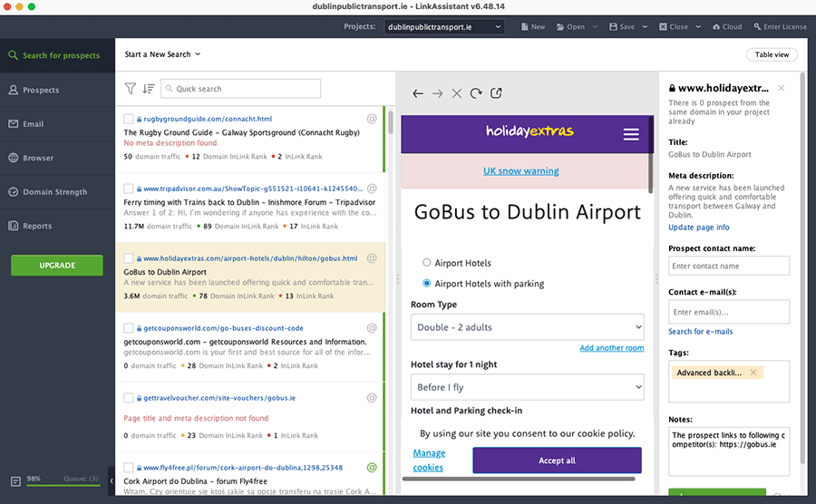Expand Start a New Search dropdown
Viewport: 816px width, 504px height.
tap(162, 54)
